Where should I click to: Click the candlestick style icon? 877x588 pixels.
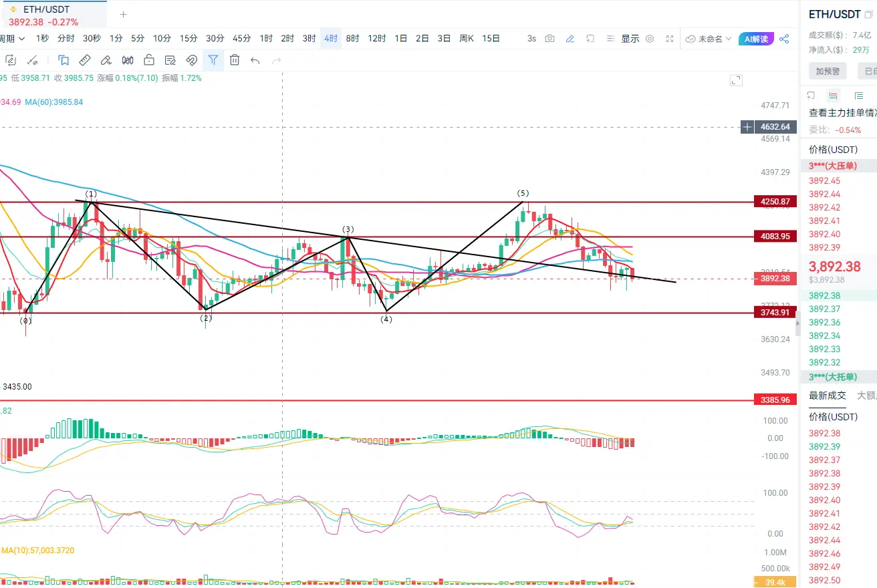[128, 60]
